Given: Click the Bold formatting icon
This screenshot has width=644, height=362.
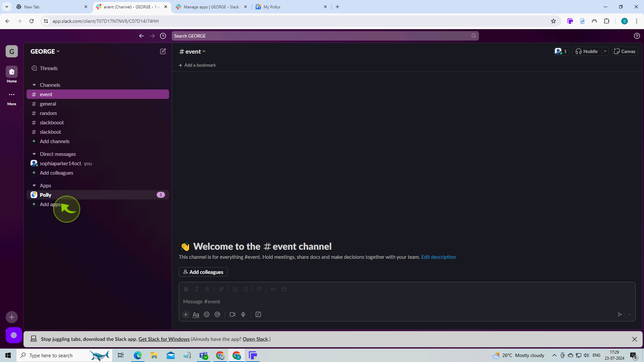Looking at the screenshot, I should coord(186,289).
